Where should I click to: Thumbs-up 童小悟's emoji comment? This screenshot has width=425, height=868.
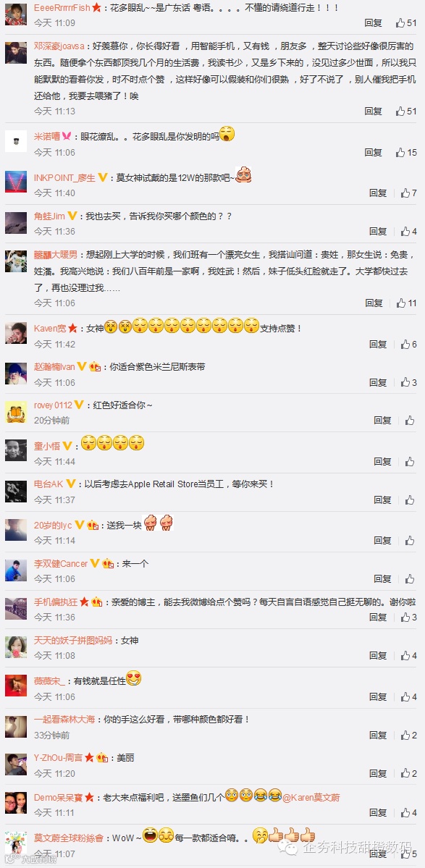[x=410, y=462]
